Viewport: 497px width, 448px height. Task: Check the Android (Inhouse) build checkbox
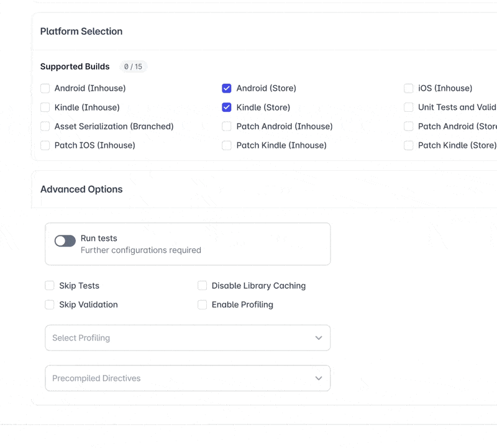click(45, 88)
